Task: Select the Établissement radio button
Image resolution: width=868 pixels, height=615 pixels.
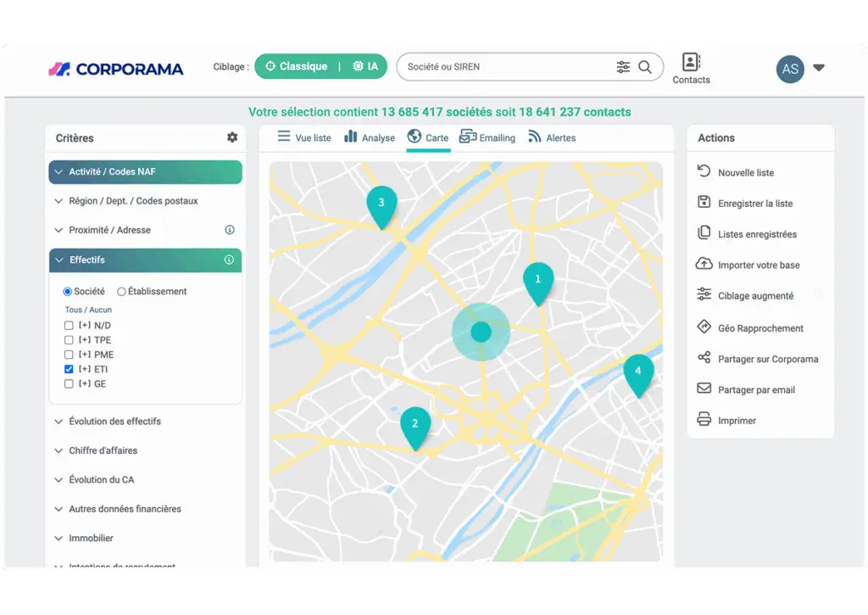Action: (x=121, y=292)
